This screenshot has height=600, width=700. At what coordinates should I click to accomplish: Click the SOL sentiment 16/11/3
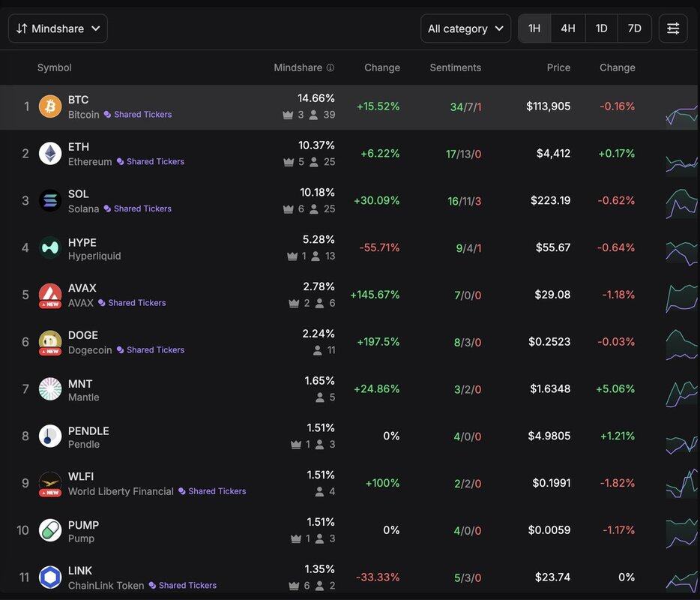click(x=465, y=201)
